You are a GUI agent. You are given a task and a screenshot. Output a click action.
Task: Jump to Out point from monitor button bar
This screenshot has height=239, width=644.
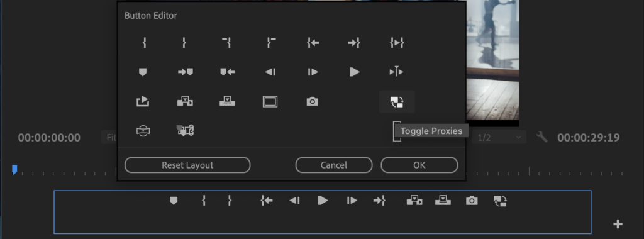click(x=379, y=201)
